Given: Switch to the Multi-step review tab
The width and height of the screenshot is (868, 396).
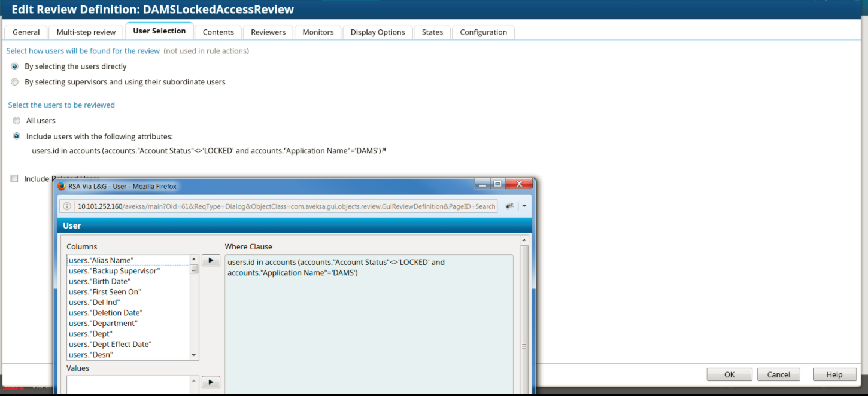Looking at the screenshot, I should click(x=86, y=32).
